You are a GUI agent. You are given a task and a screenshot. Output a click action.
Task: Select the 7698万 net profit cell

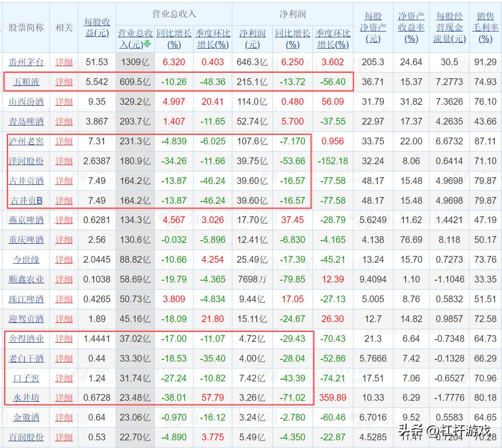click(252, 279)
